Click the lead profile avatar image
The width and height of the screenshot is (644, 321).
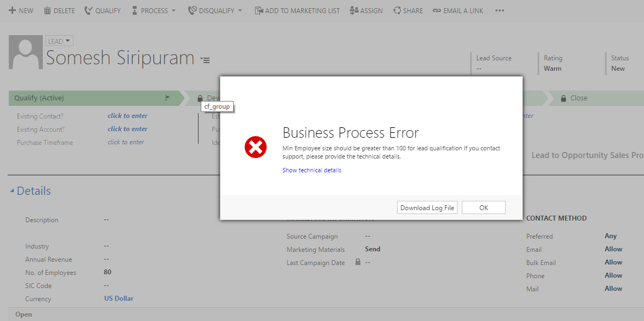(x=25, y=52)
